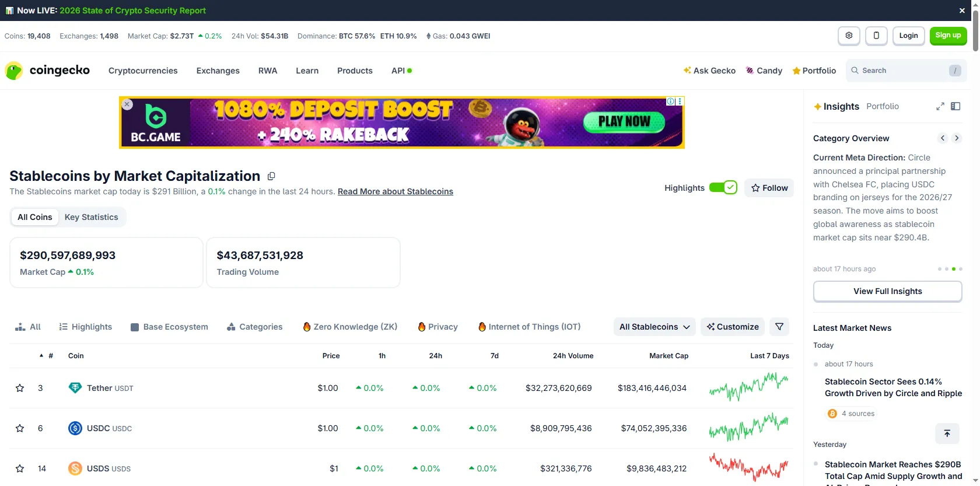This screenshot has height=486, width=980.
Task: Close the top announcement banner
Action: pyautogui.click(x=962, y=11)
